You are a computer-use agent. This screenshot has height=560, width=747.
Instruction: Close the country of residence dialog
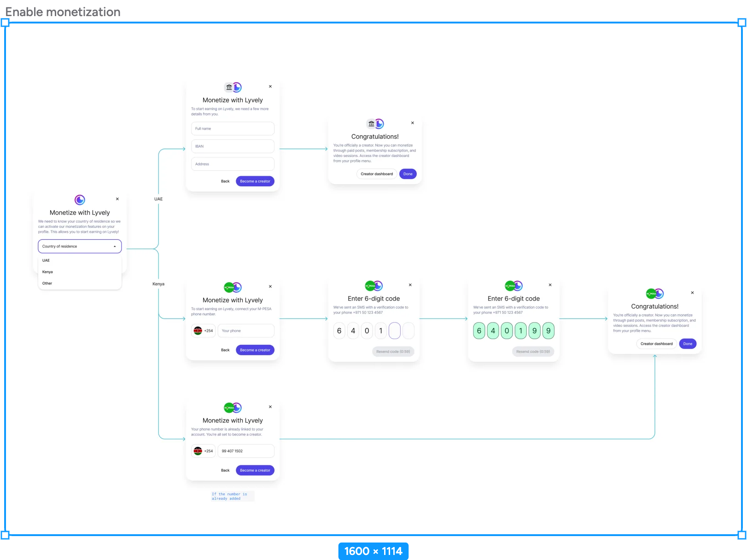[117, 199]
